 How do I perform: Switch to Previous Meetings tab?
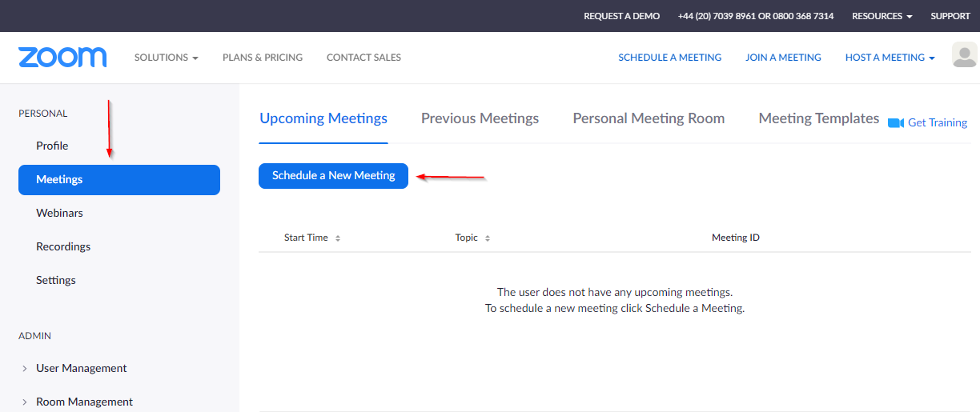480,118
